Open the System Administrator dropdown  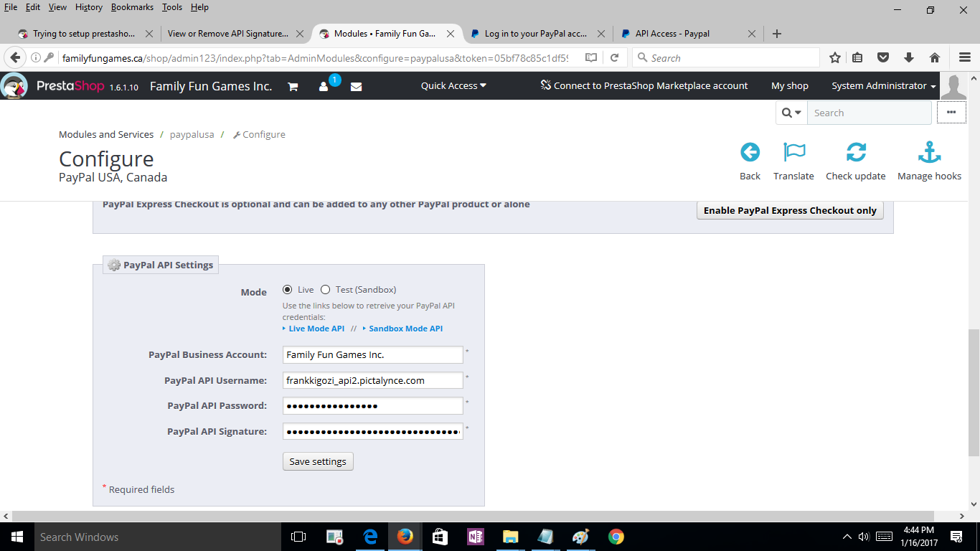tap(884, 85)
